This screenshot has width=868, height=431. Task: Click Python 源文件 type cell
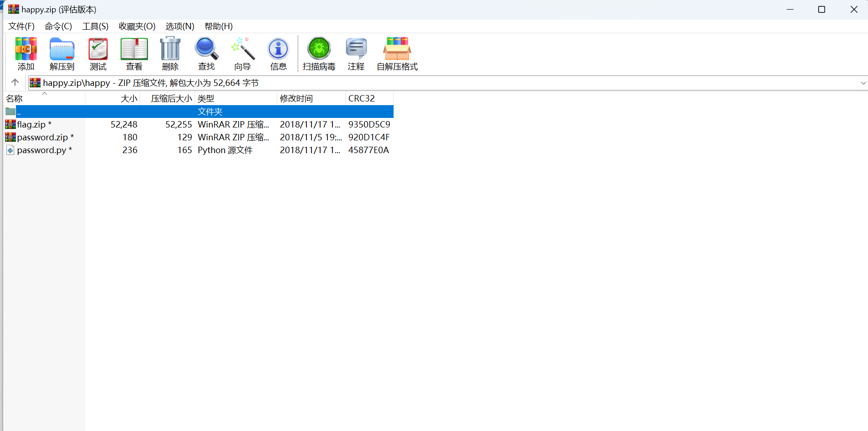225,150
